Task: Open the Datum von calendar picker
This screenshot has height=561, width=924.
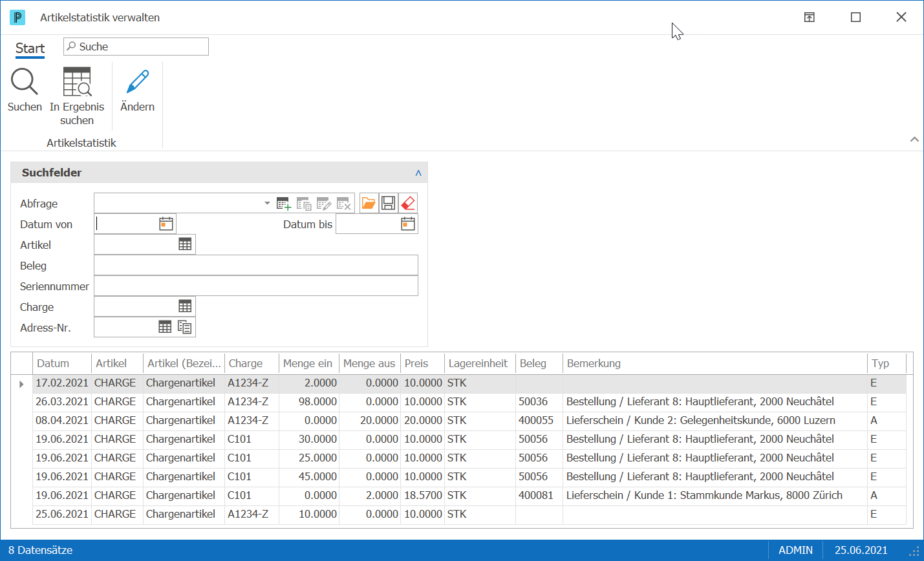Action: pos(166,224)
